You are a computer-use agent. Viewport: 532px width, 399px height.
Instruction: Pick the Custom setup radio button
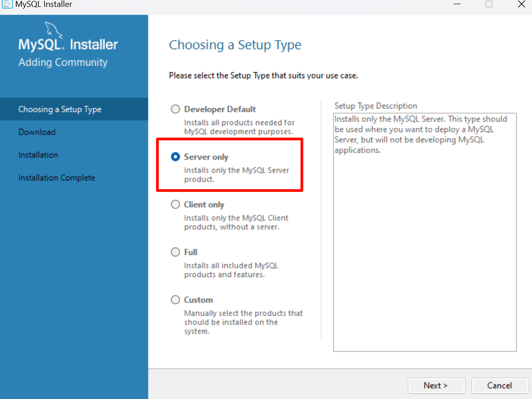pos(175,300)
